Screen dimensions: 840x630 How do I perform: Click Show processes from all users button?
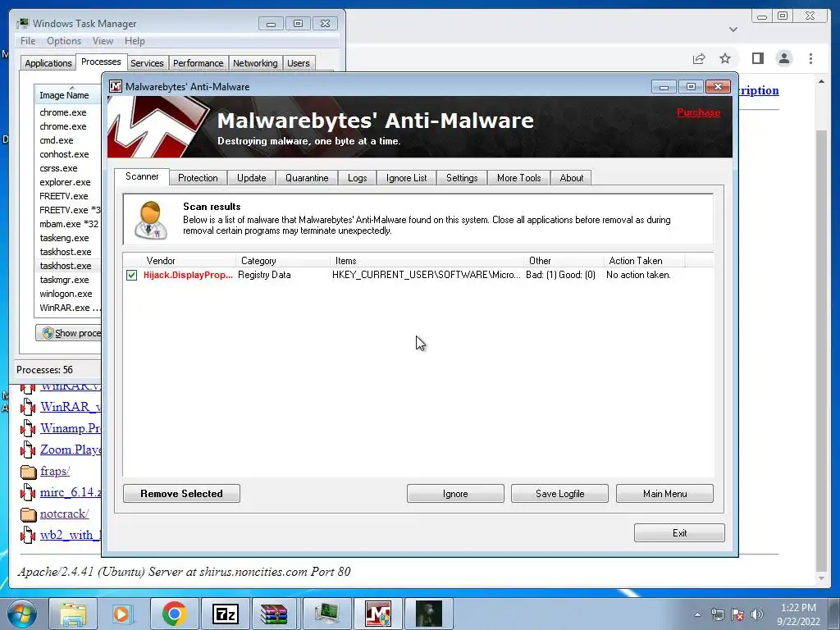70,333
